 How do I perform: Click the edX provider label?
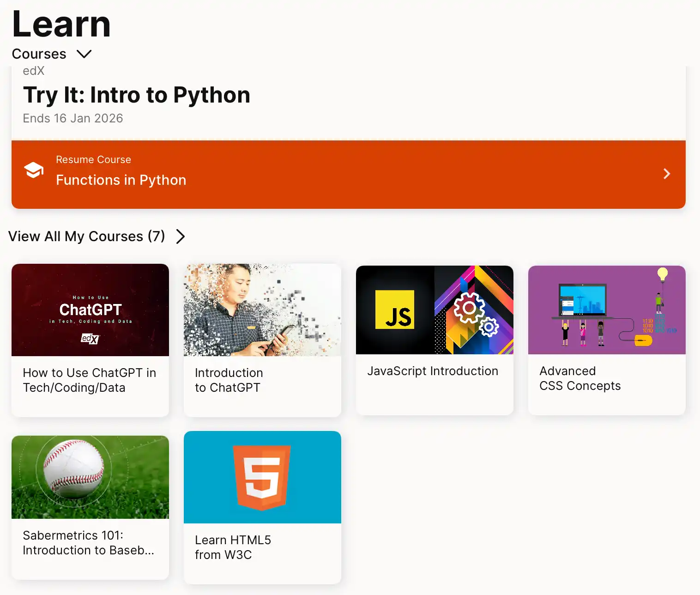[x=34, y=71]
